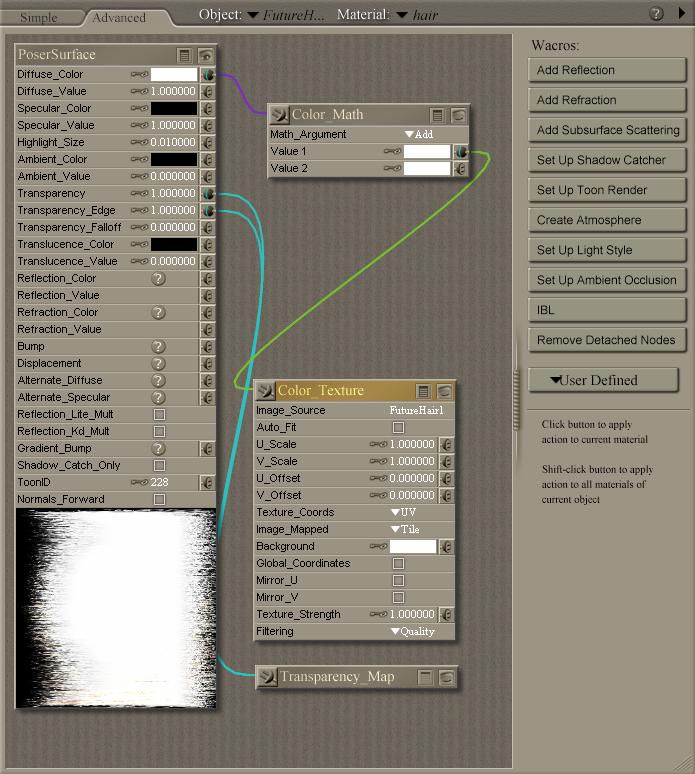The height and width of the screenshot is (774, 695).
Task: Expand the Transparency_Map node parameters
Action: 425,677
